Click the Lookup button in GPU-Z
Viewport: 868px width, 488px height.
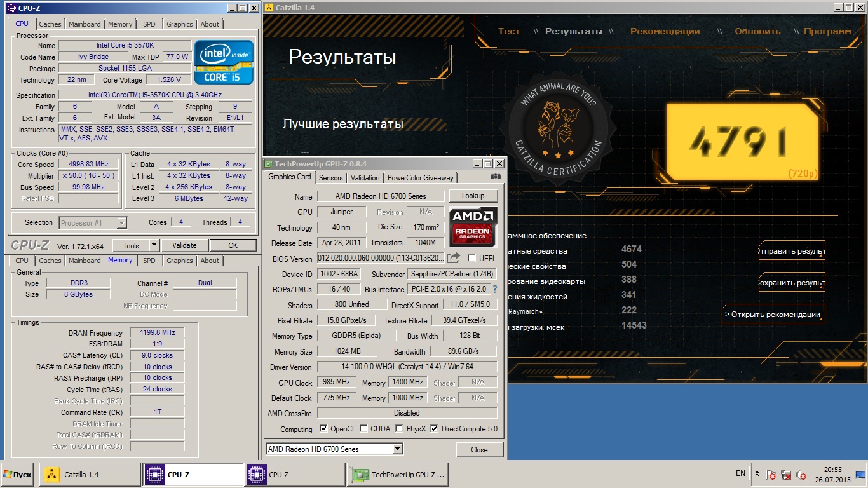[x=473, y=196]
